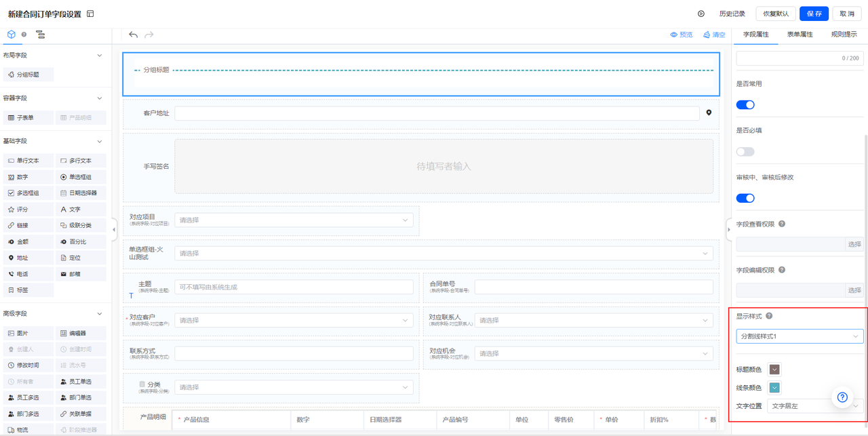Viewport: 868px width, 436px height.
Task: Click the 预览 eye icon
Action: pos(673,35)
